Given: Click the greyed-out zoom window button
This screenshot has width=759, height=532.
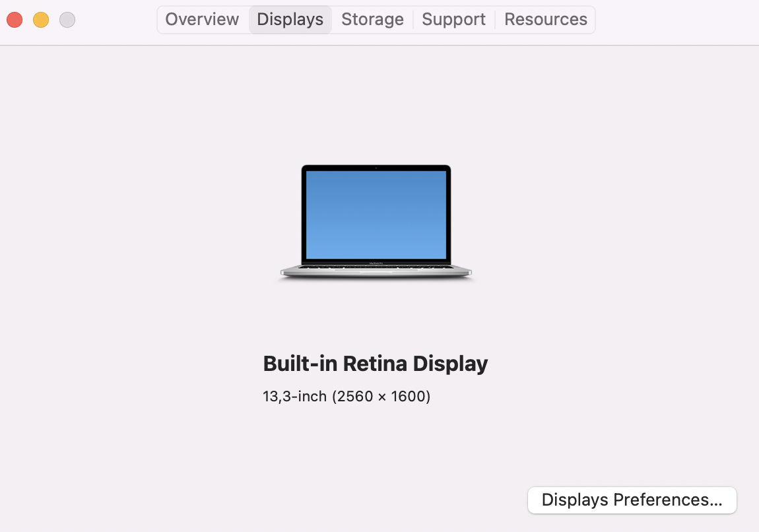Looking at the screenshot, I should 67,20.
